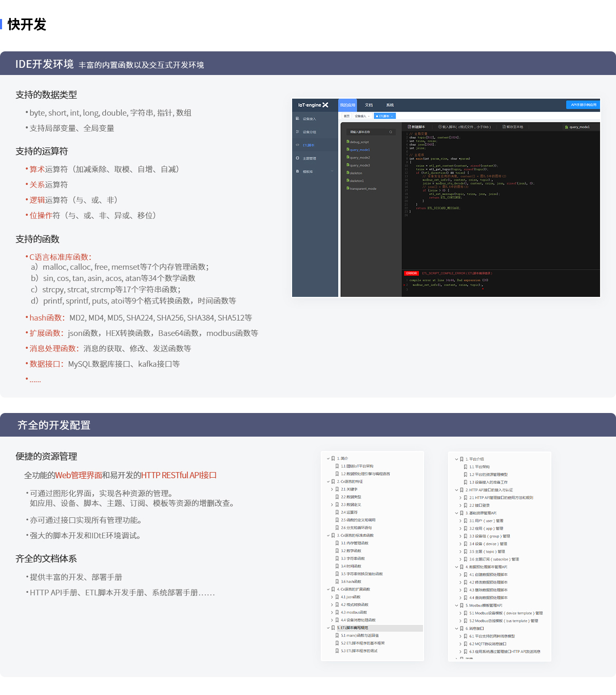616x695 pixels.
Task: Click the red Web管理界面 text
Action: coord(79,475)
